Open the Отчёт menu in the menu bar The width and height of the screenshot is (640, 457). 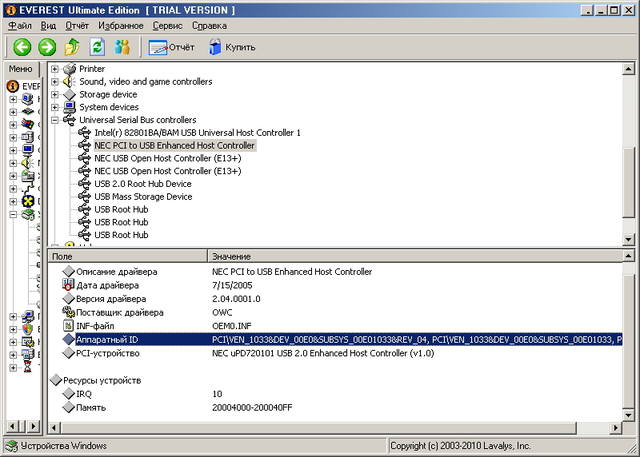[x=77, y=26]
